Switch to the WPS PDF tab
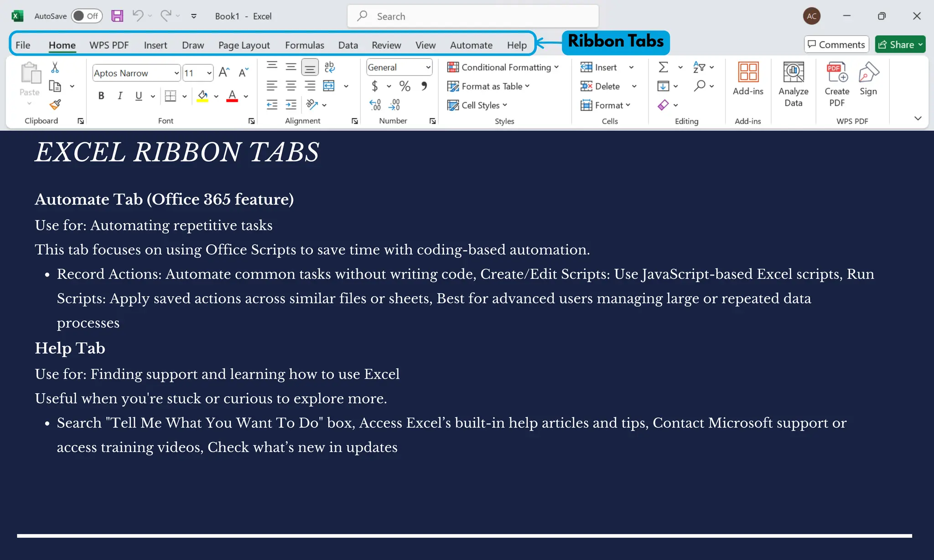The image size is (934, 560). (x=109, y=45)
